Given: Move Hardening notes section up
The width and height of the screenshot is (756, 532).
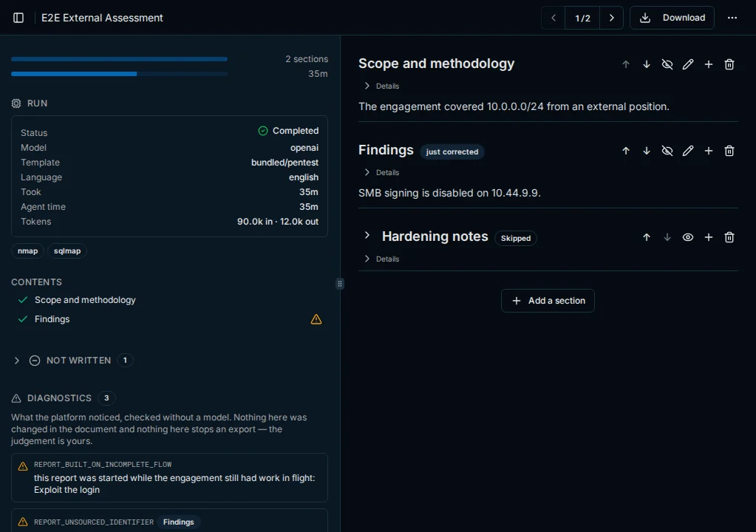Looking at the screenshot, I should [x=647, y=237].
